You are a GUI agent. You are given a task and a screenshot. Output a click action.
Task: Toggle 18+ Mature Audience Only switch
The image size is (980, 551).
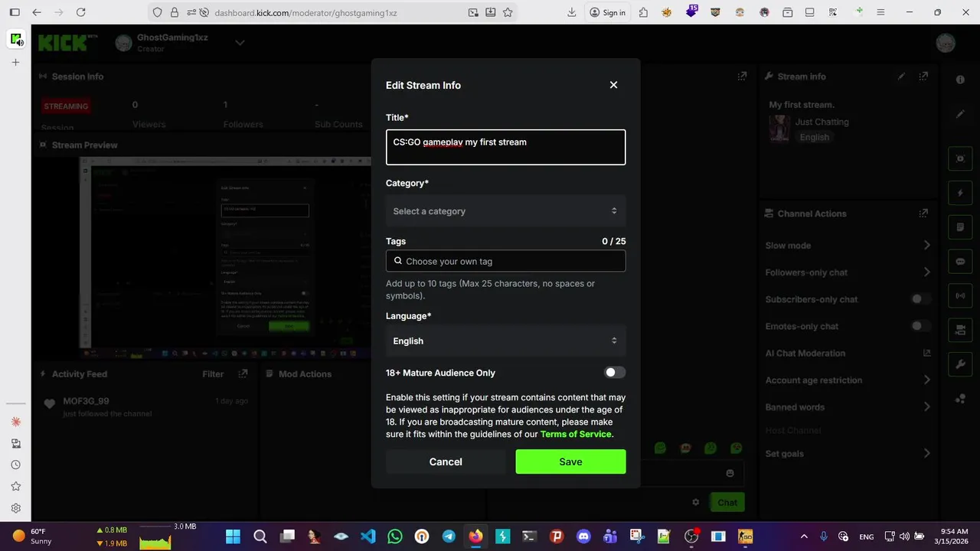[x=615, y=373]
